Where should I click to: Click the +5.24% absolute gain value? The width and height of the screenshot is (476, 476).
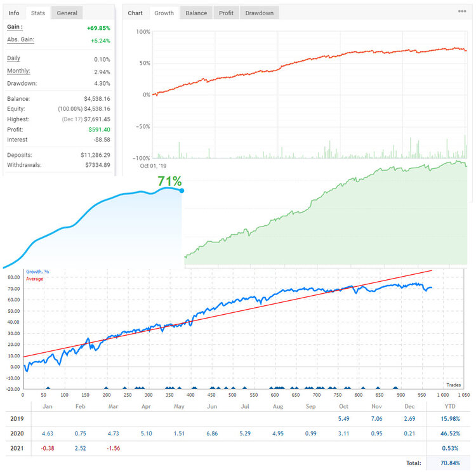click(100, 41)
